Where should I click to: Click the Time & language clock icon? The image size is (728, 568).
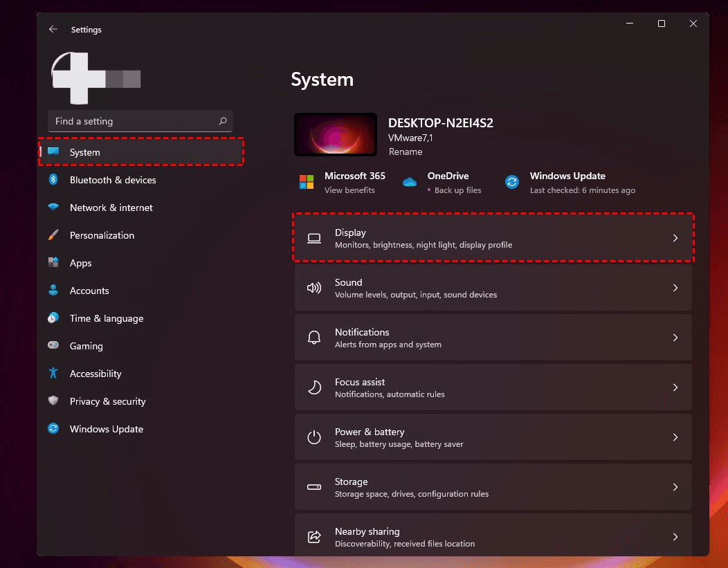pos(53,318)
